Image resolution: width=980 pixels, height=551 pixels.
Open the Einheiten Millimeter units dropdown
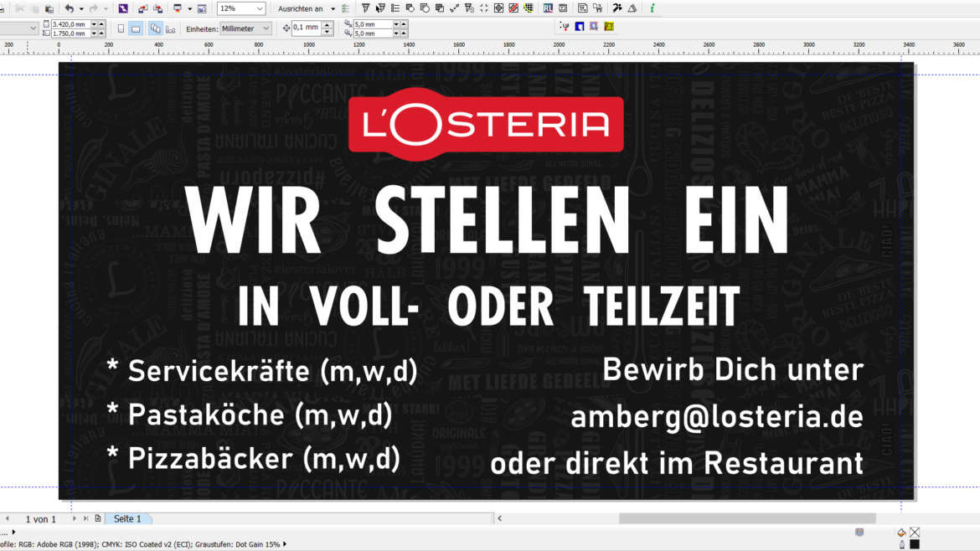tap(245, 28)
